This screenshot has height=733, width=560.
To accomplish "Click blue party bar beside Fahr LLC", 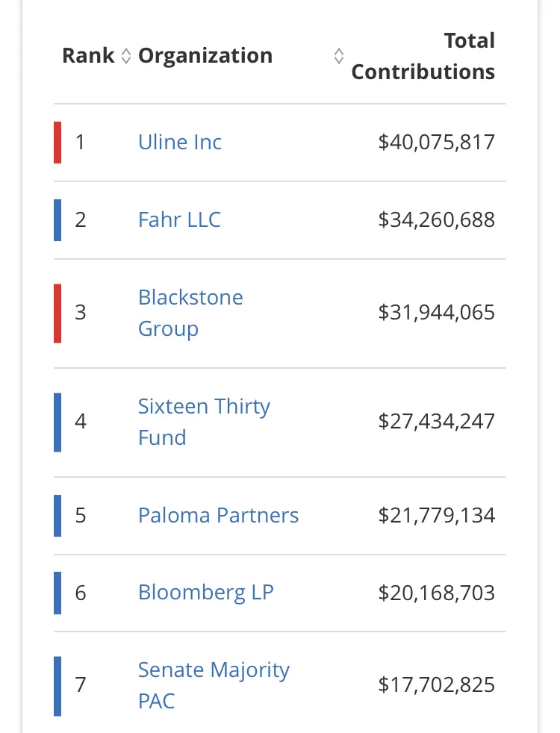I will 57,220.
